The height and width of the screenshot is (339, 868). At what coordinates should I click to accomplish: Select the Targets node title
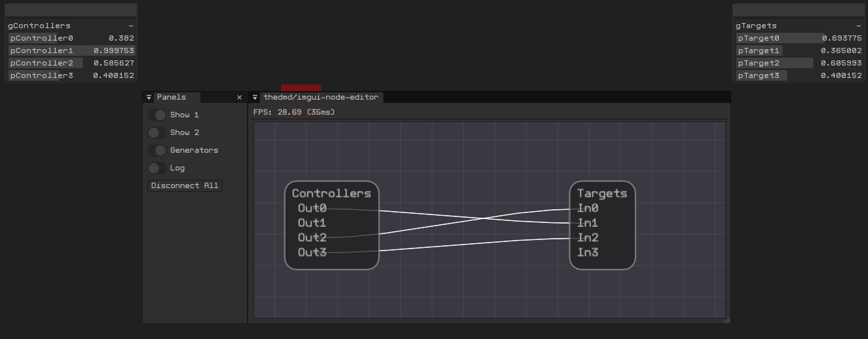(602, 193)
